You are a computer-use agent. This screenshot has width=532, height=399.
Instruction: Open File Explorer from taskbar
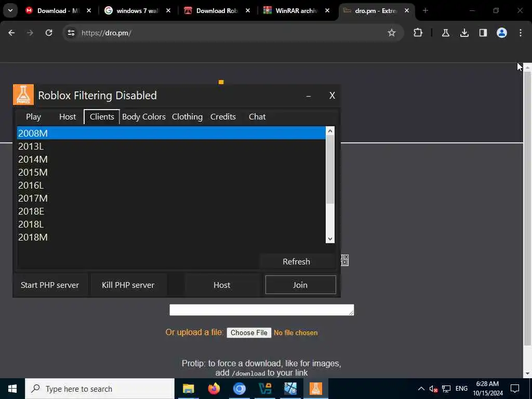tap(188, 389)
